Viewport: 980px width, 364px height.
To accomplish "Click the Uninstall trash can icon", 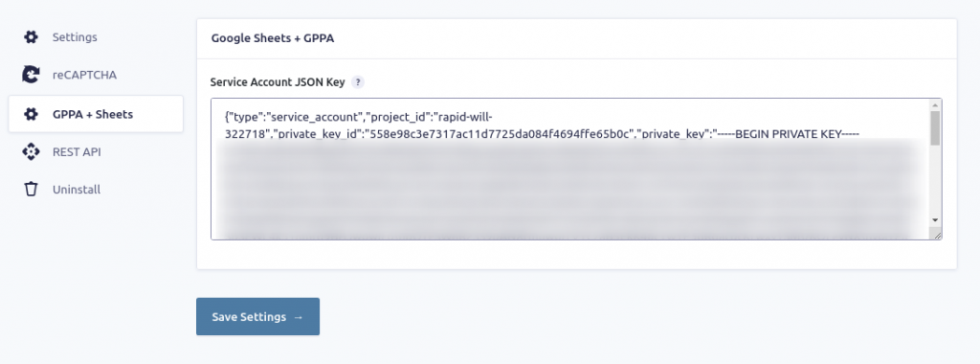I will [31, 190].
